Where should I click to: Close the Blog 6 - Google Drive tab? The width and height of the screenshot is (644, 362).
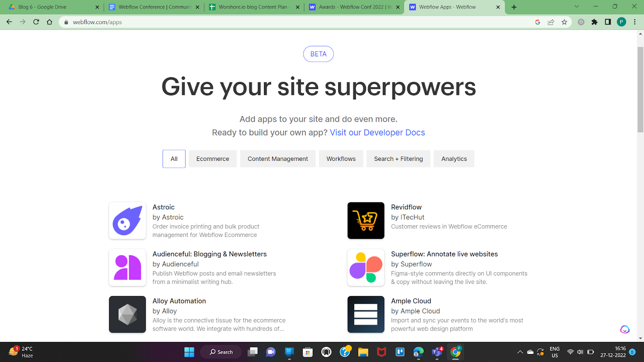tap(97, 7)
